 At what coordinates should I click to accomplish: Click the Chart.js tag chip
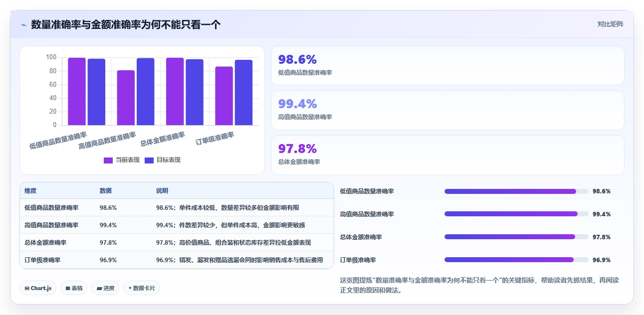click(38, 288)
